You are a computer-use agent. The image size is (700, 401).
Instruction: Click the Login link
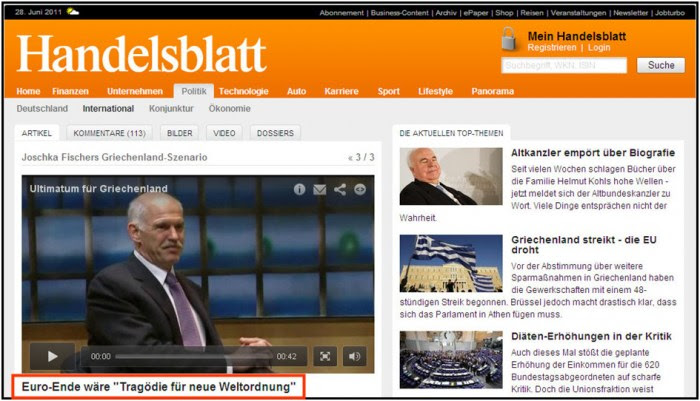[599, 47]
